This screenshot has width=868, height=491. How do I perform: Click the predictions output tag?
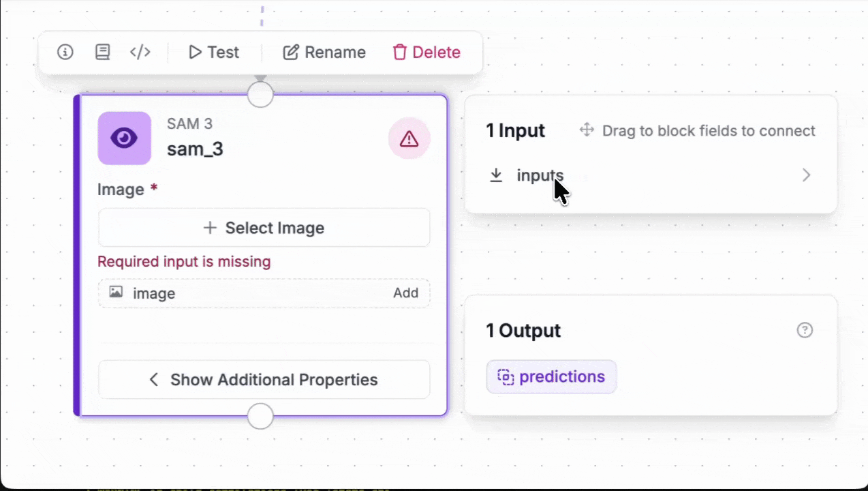click(551, 377)
